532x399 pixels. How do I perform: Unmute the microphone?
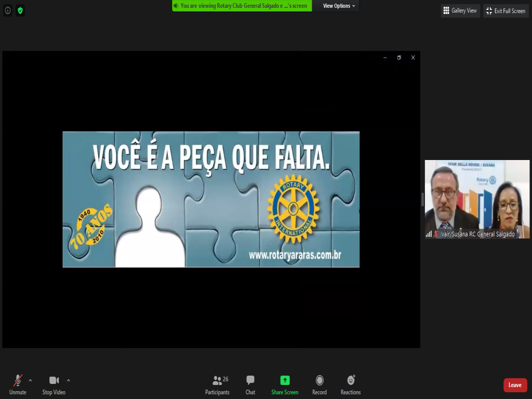18,385
